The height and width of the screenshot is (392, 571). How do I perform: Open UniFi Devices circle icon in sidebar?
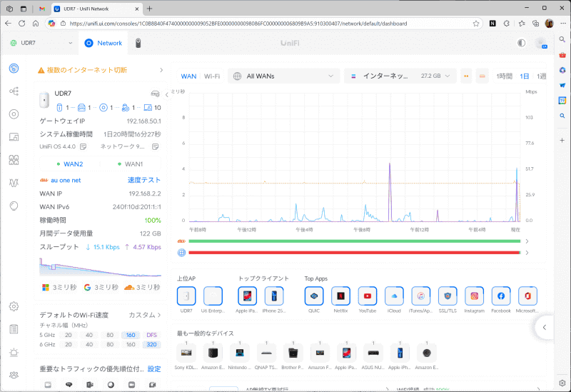click(x=14, y=114)
